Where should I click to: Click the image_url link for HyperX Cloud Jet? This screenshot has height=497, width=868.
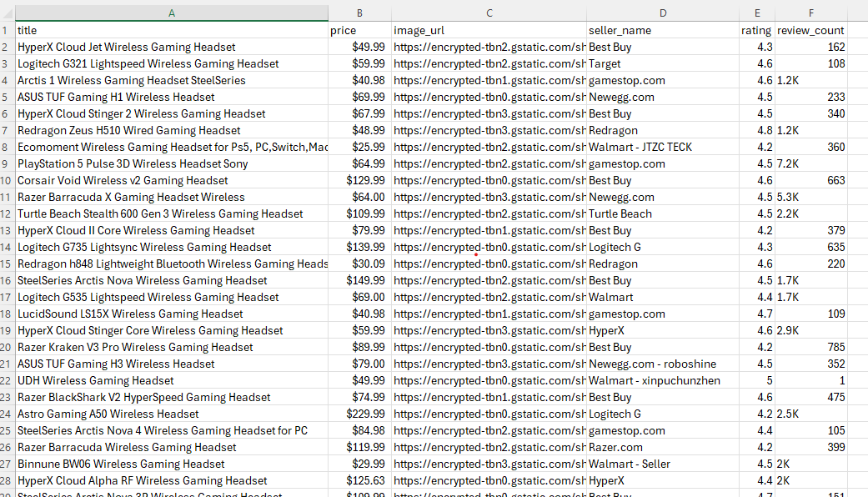489,47
